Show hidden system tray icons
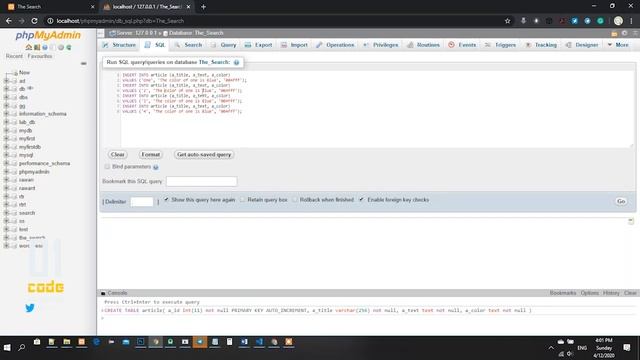The image size is (640, 360). [551, 348]
